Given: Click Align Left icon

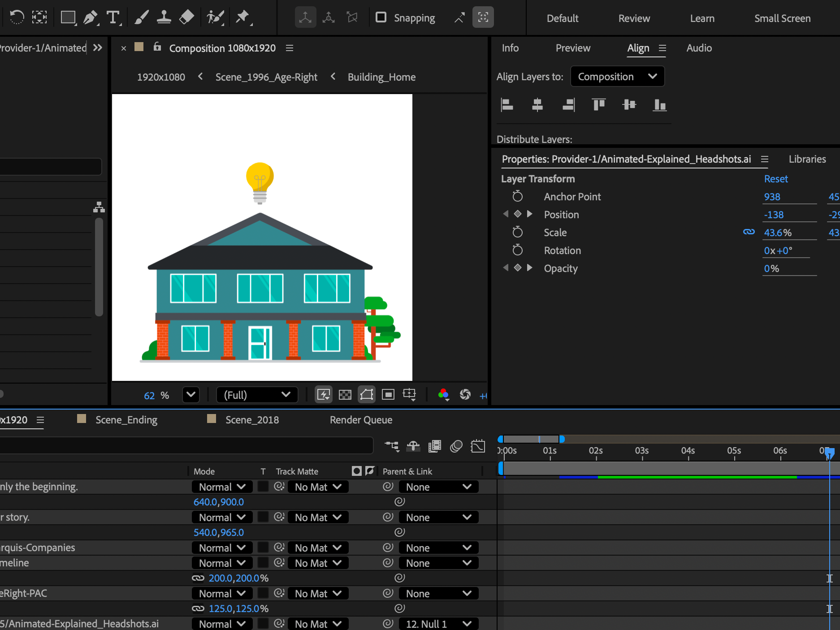Looking at the screenshot, I should 507,104.
